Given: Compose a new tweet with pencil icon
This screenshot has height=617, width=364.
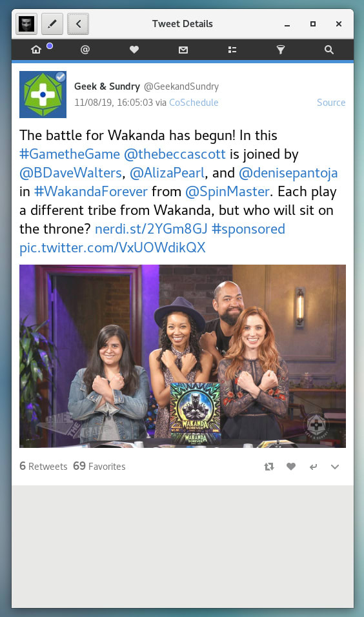Looking at the screenshot, I should (x=52, y=24).
